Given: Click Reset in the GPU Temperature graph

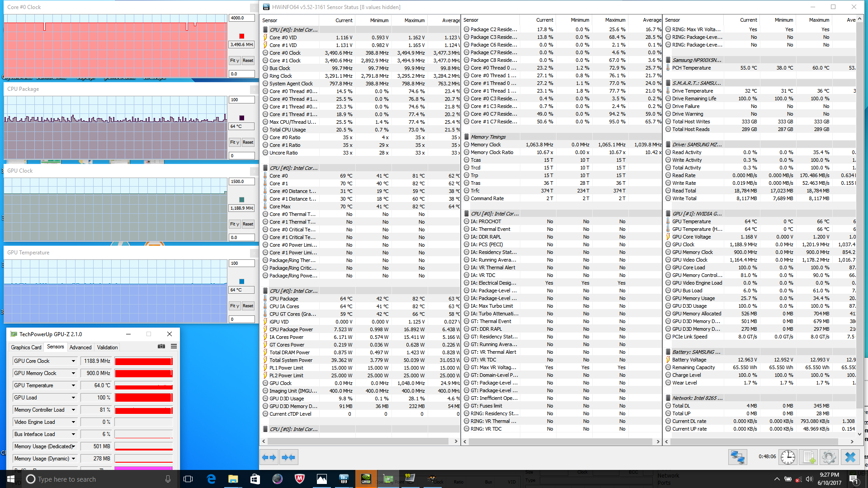Looking at the screenshot, I should [x=248, y=306].
